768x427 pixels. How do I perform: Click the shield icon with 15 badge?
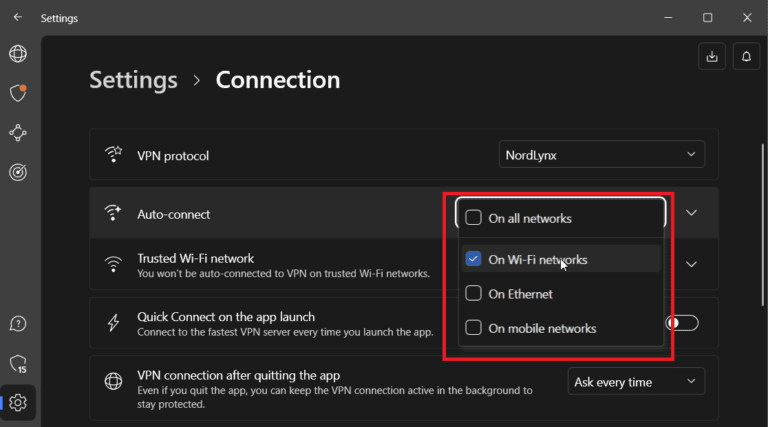(18, 364)
